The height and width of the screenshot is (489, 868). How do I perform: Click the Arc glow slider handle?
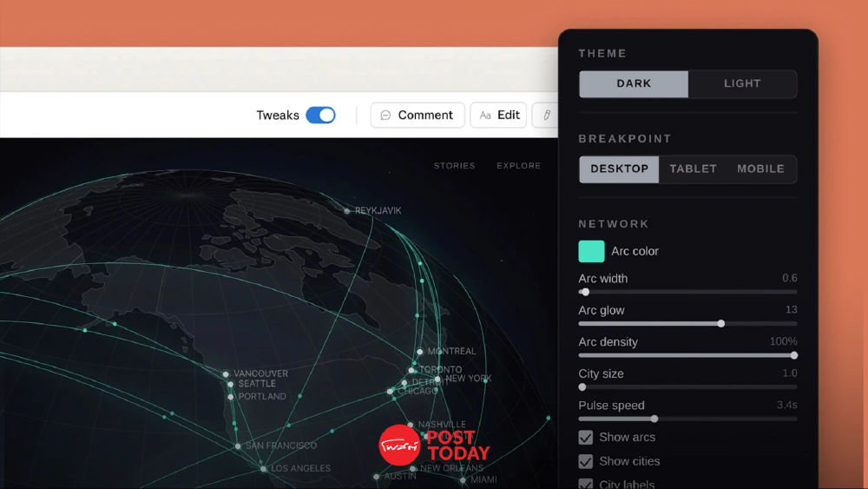point(720,323)
